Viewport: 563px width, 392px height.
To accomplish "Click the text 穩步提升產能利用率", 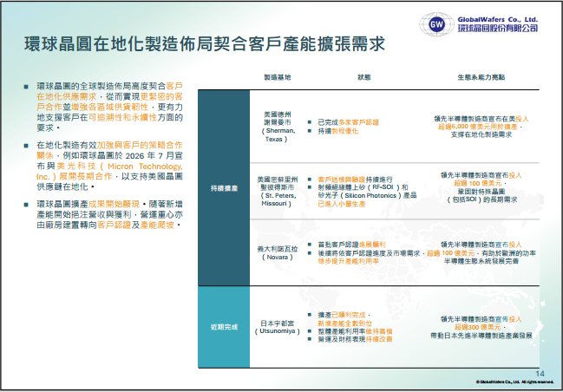I will [348, 261].
